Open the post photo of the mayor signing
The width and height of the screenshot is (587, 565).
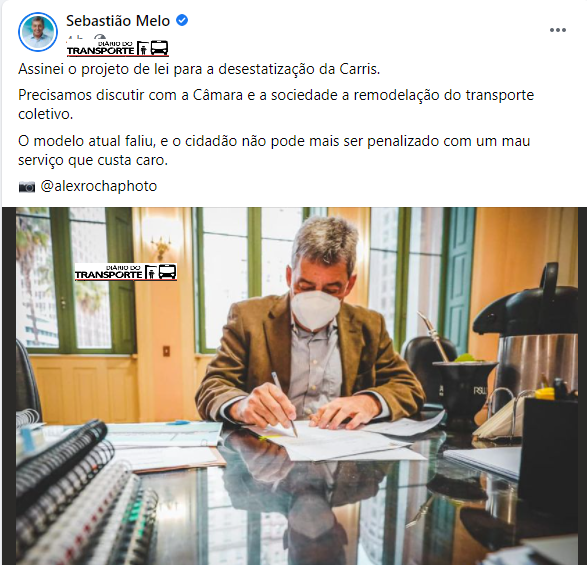296,386
